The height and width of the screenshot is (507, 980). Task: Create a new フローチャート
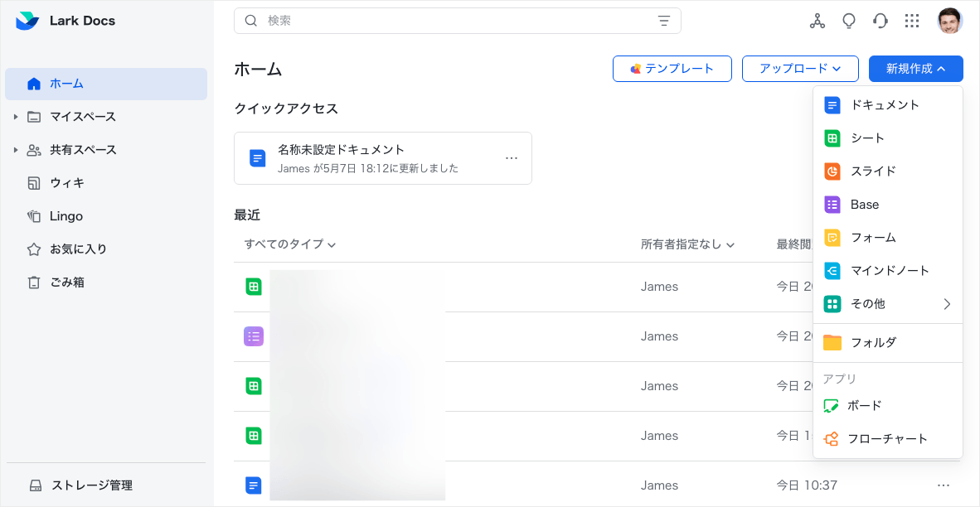887,439
